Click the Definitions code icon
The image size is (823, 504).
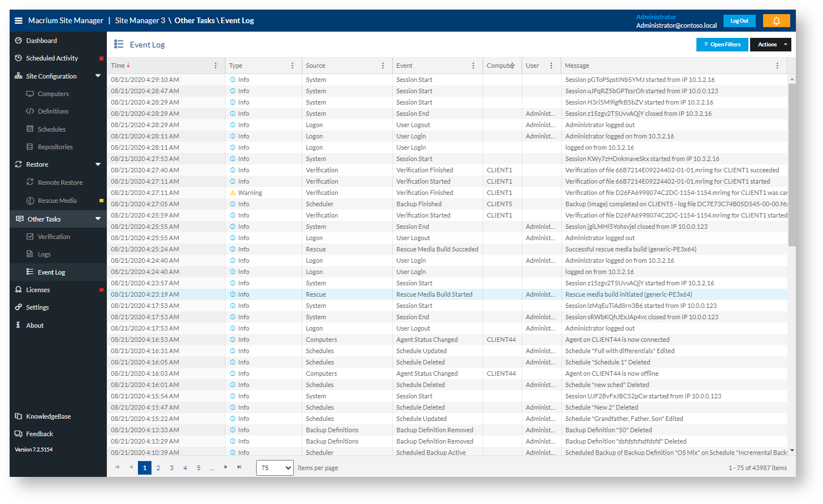click(x=30, y=111)
